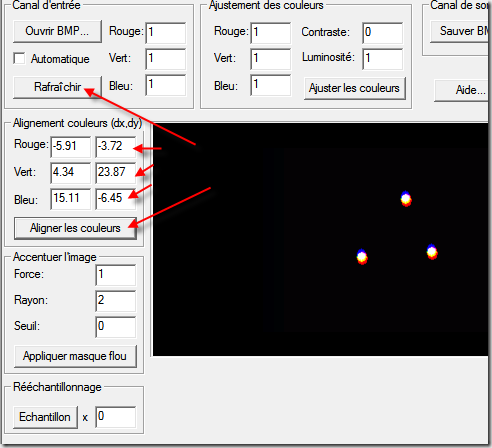The width and height of the screenshot is (492, 448).
Task: Click the Echantillon button
Action: [x=45, y=417]
